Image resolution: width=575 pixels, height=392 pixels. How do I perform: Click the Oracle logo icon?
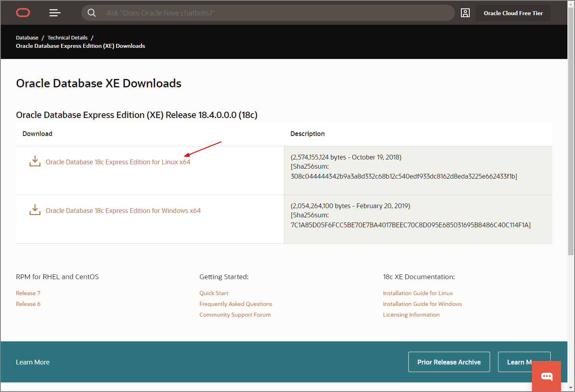tap(23, 13)
